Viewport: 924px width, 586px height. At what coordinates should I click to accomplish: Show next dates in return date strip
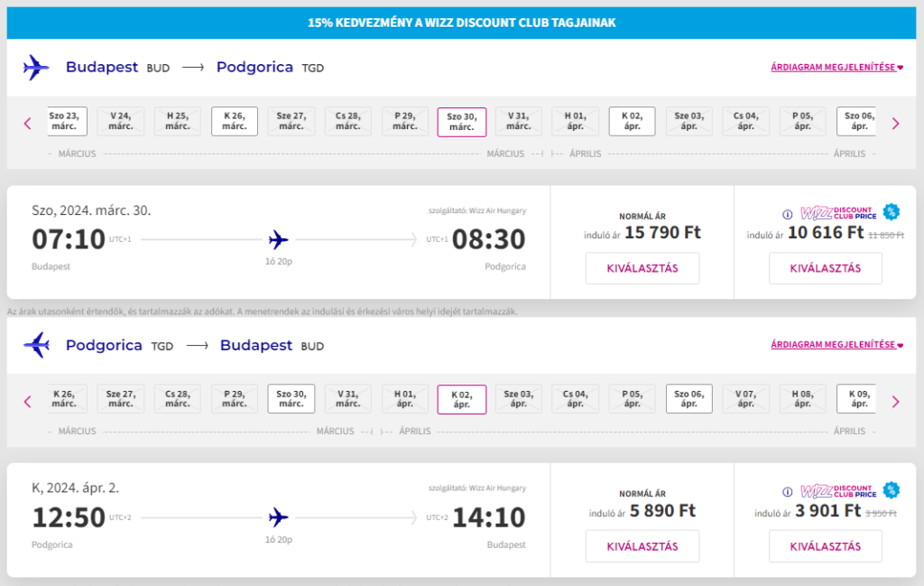coord(896,402)
